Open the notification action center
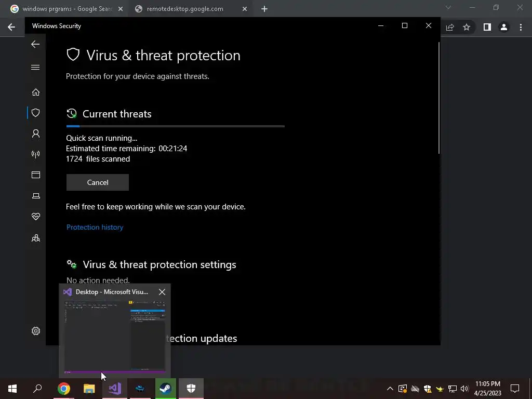 [515, 389]
